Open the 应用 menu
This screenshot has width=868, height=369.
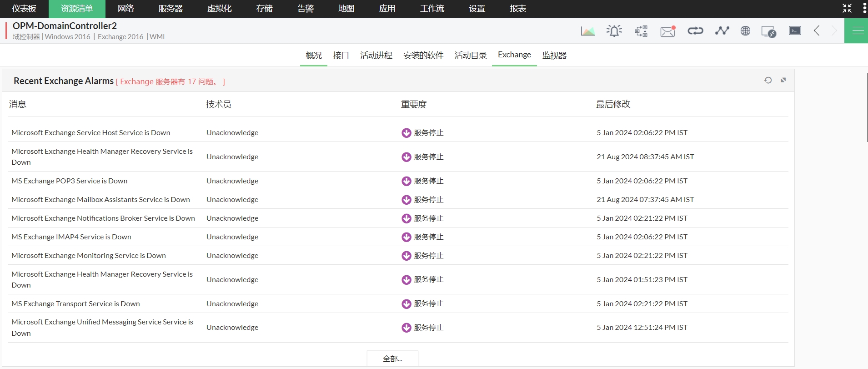click(x=387, y=9)
